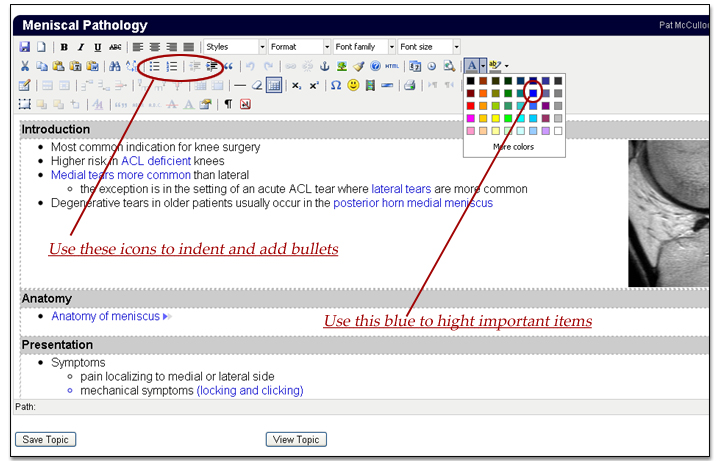
Task: Pick the white color swatch
Action: point(558,131)
